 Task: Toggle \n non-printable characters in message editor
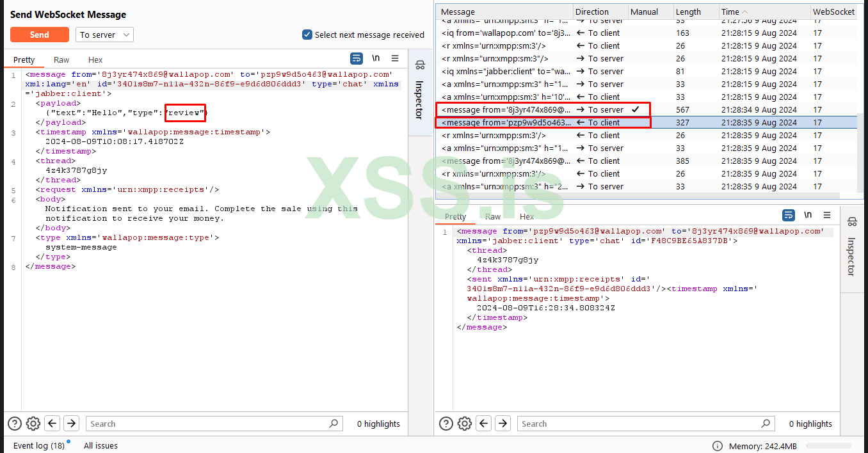click(x=376, y=58)
